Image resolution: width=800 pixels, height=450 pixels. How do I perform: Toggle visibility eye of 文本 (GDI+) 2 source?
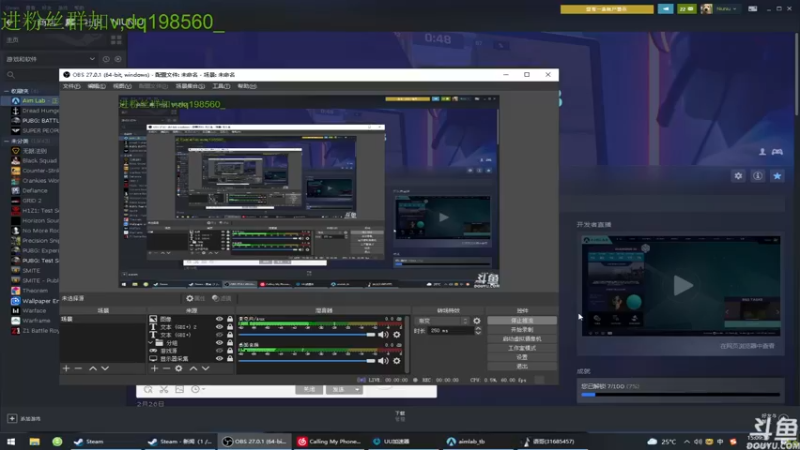tap(219, 327)
